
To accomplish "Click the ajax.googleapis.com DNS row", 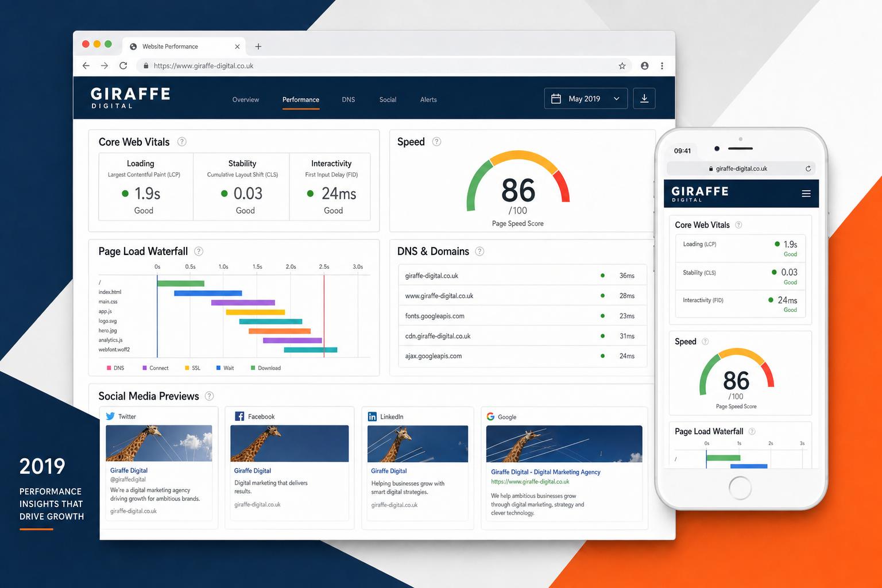I will (x=523, y=356).
